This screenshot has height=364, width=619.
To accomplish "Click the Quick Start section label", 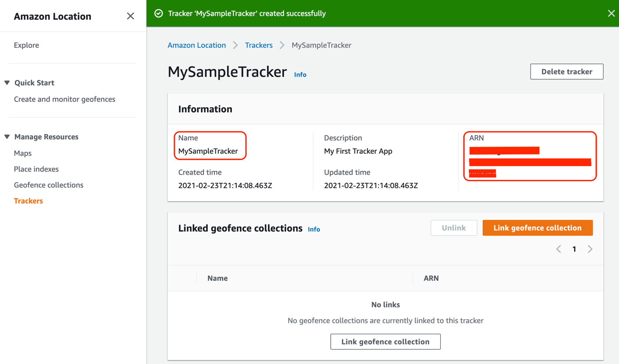I will coord(34,83).
